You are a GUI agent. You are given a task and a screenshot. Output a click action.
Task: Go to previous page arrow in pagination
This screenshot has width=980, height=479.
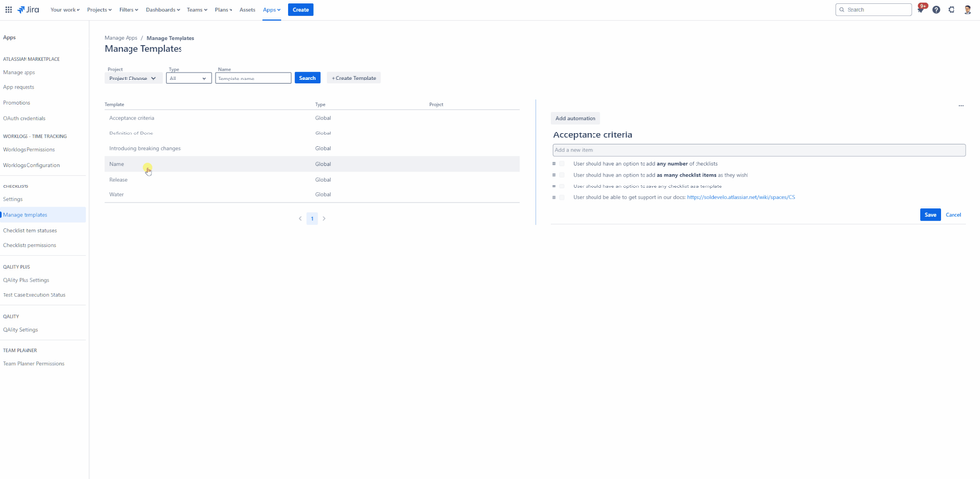pos(300,218)
